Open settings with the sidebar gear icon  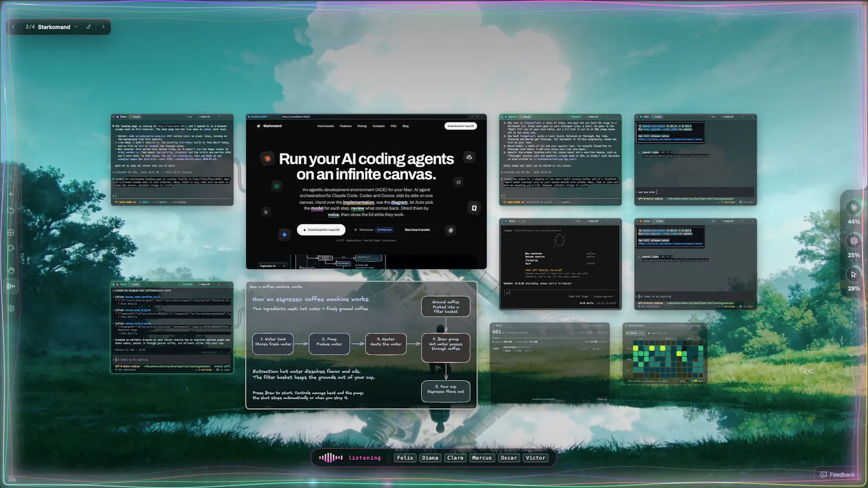point(11,308)
